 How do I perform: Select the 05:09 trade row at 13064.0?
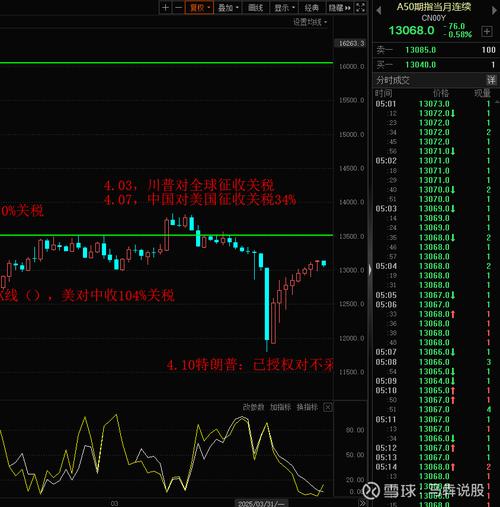point(433,381)
